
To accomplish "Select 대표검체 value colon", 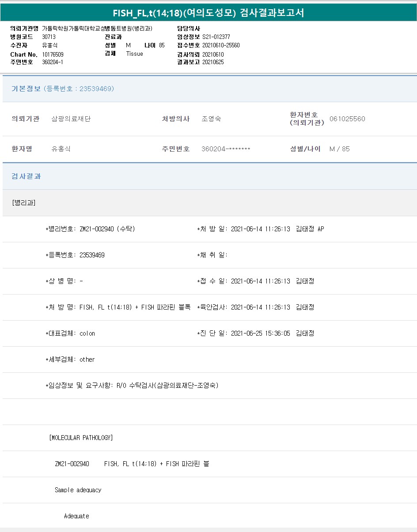I will coord(87,333).
